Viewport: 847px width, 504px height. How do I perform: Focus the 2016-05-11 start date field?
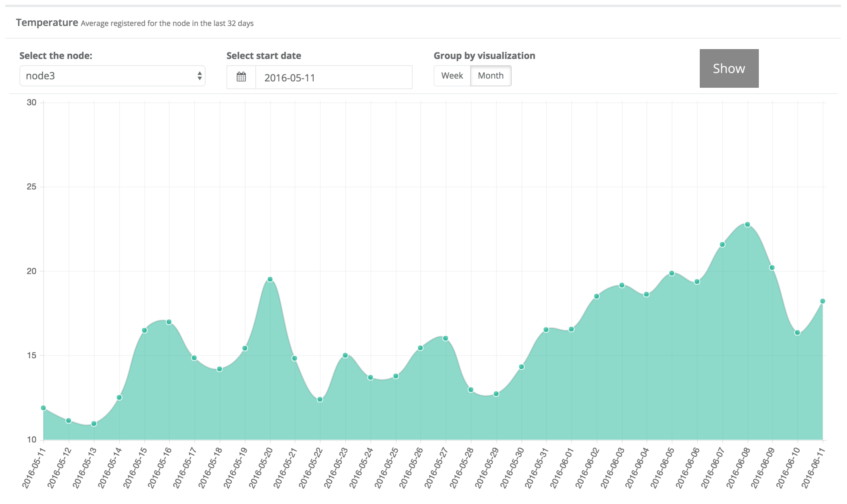334,77
